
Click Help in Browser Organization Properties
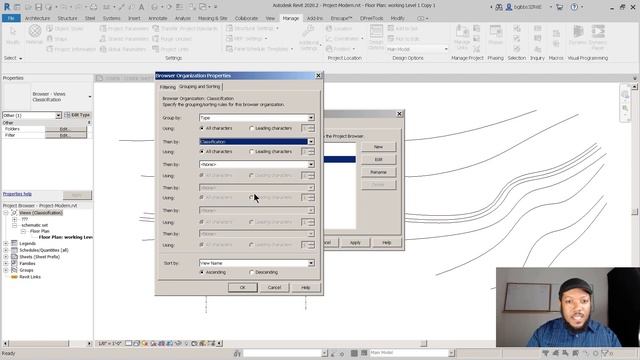306,287
